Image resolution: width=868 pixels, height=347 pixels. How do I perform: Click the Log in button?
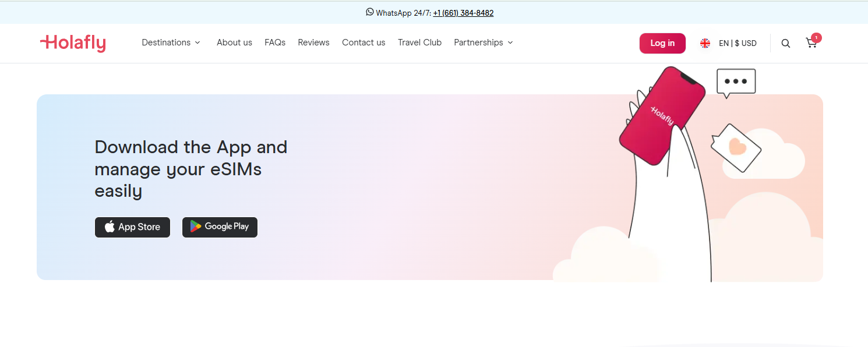tap(662, 43)
